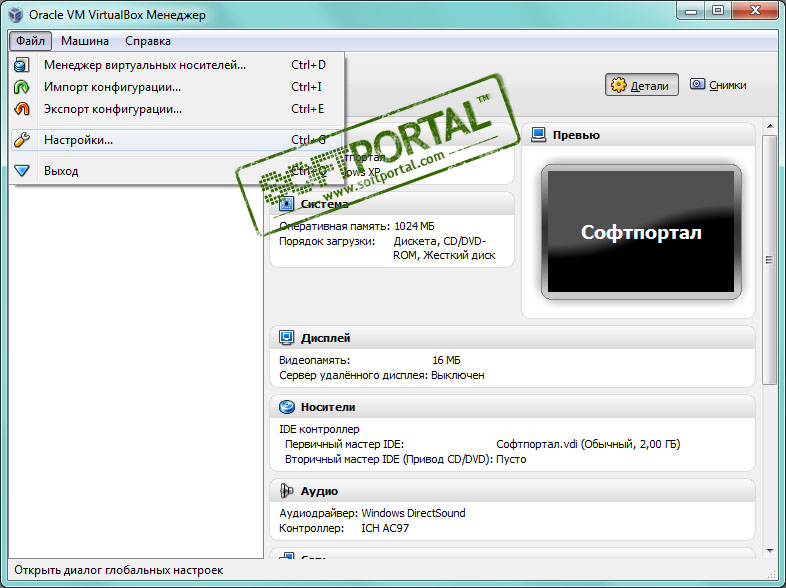This screenshot has width=786, height=588.
Task: Open the Справка menu
Action: [148, 41]
